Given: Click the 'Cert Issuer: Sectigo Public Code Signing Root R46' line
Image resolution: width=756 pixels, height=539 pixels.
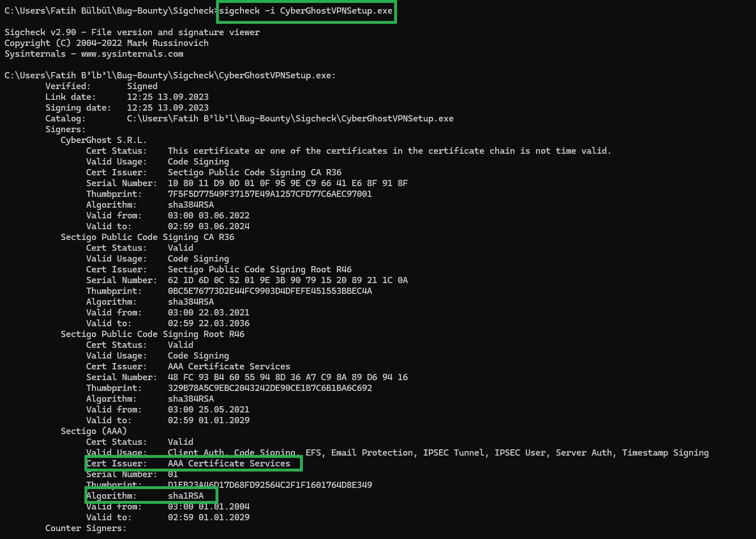Looking at the screenshot, I should (x=219, y=269).
